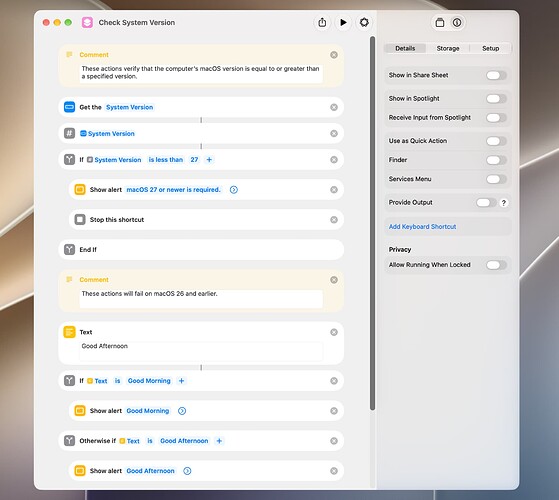The height and width of the screenshot is (500, 559).
Task: Switch to the Storage tab
Action: click(x=448, y=48)
